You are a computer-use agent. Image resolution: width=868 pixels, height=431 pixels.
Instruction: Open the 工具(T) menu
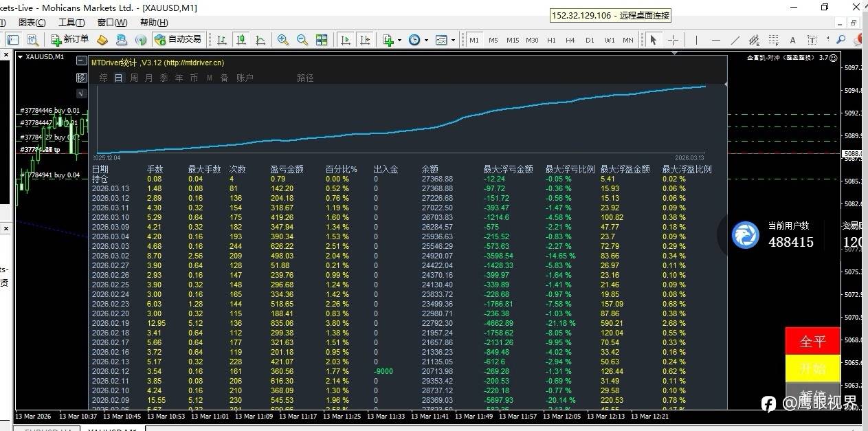71,22
